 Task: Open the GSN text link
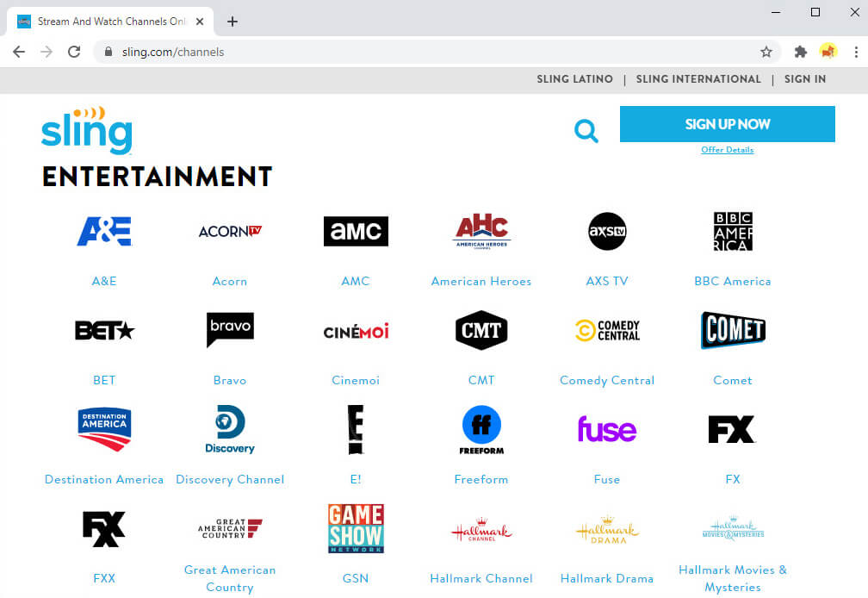(356, 579)
